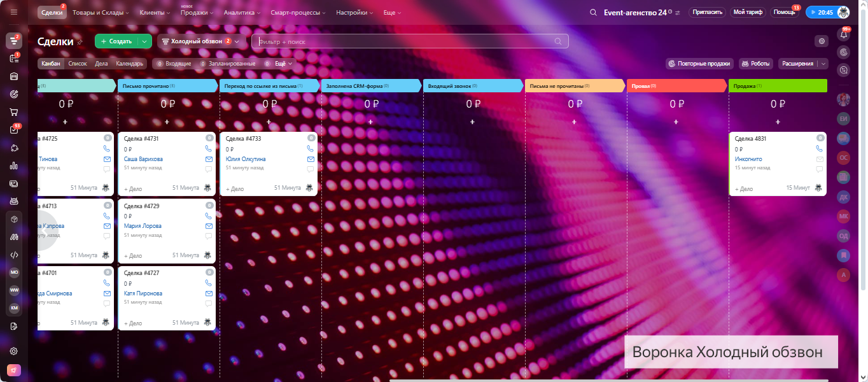
Task: Click the mail icon on Сделка #4733
Action: [311, 159]
